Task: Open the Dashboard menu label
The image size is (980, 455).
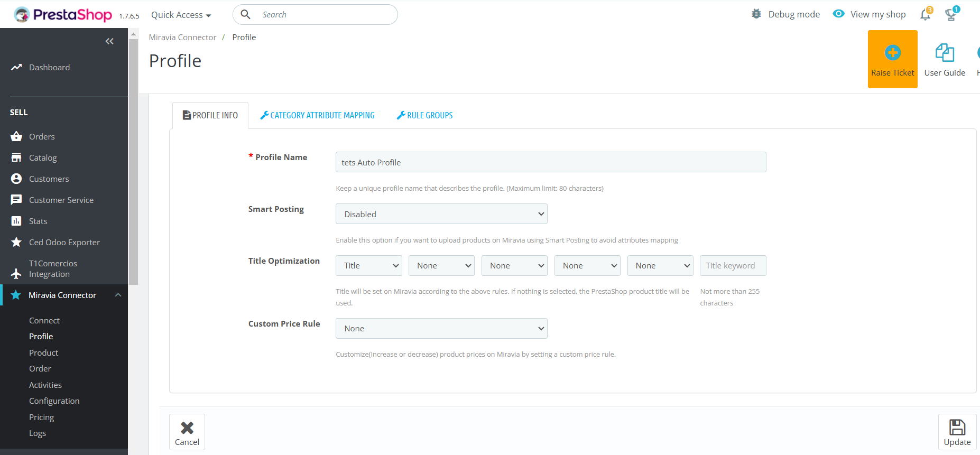Action: [x=50, y=67]
